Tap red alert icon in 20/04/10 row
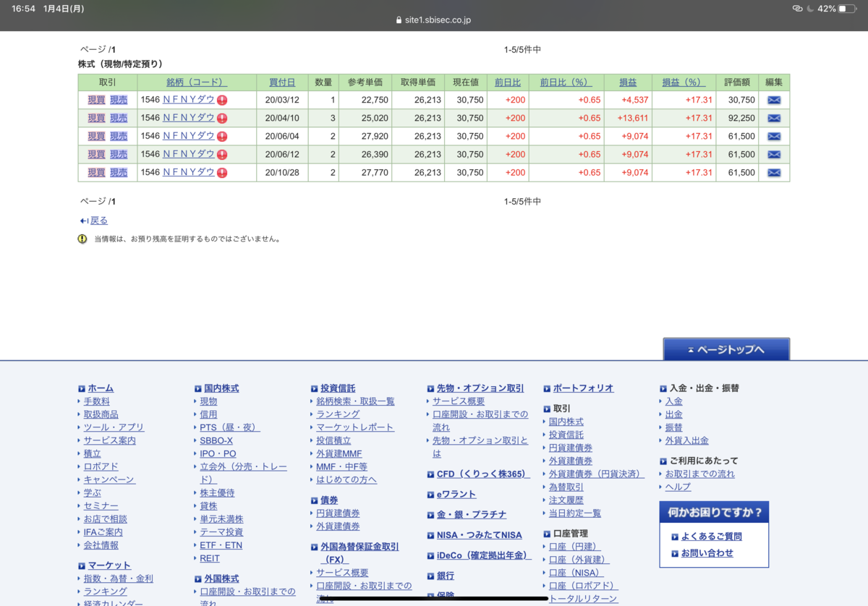The height and width of the screenshot is (606, 868). [222, 119]
